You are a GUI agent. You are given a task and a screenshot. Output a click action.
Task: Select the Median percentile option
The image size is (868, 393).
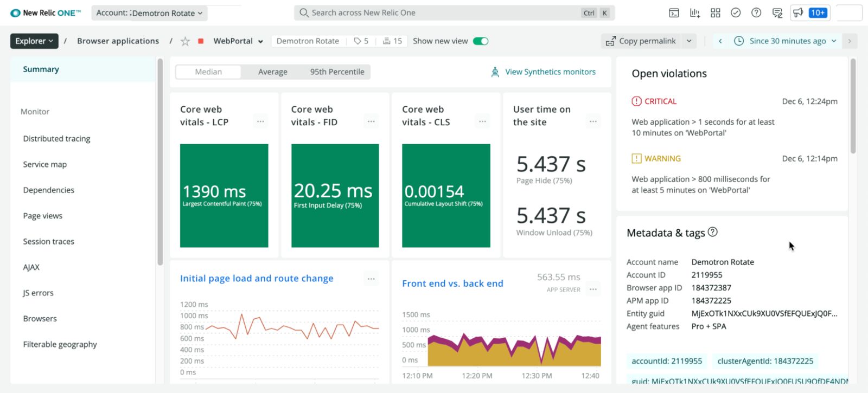(x=208, y=72)
